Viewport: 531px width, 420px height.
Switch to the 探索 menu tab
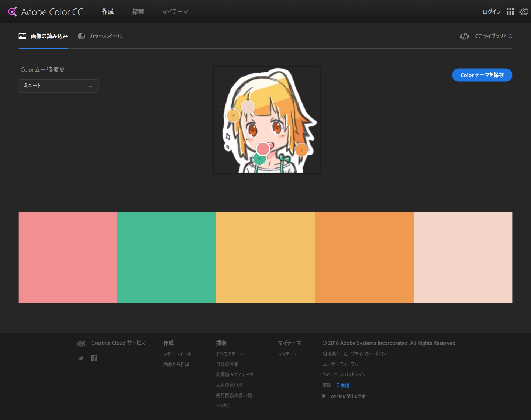pyautogui.click(x=138, y=12)
